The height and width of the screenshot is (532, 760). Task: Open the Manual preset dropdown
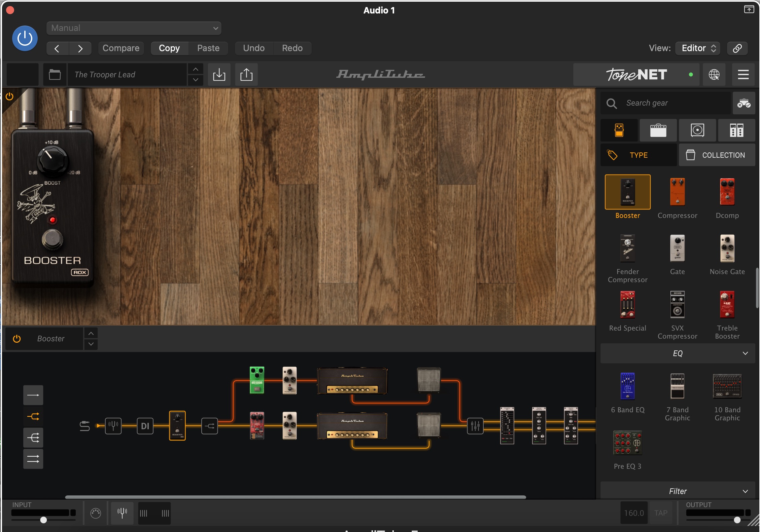[x=134, y=28]
